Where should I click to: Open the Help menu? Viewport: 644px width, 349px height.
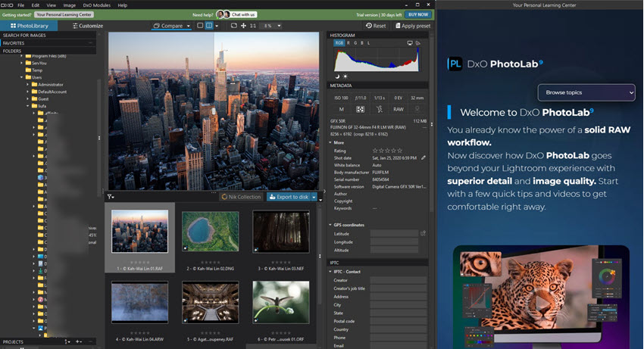point(123,5)
